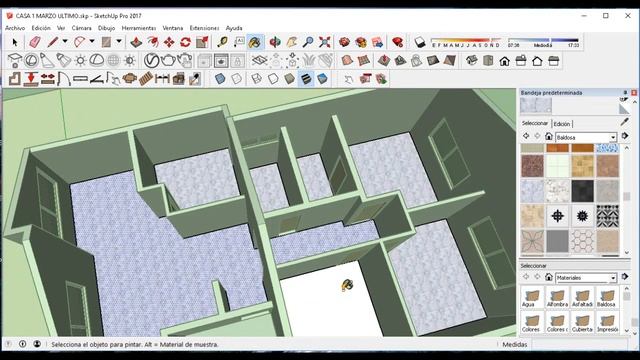
Task: Adjust the shadow date month slider
Action: click(466, 42)
